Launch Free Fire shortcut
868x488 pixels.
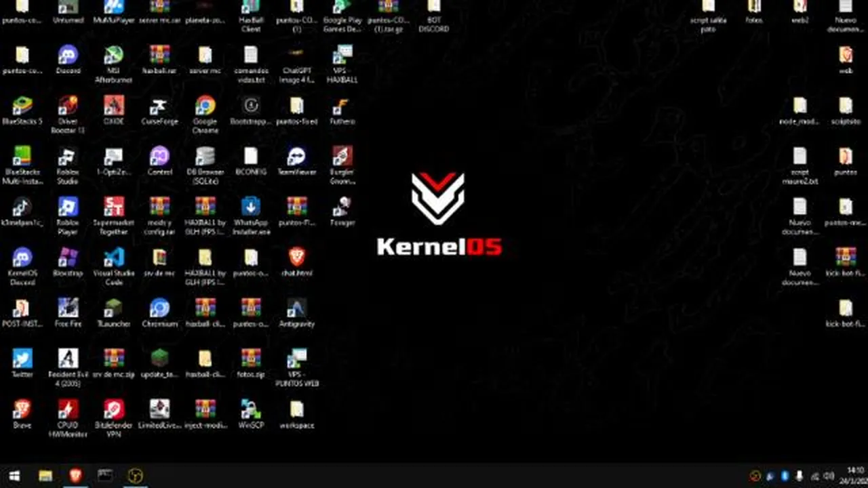(x=68, y=313)
